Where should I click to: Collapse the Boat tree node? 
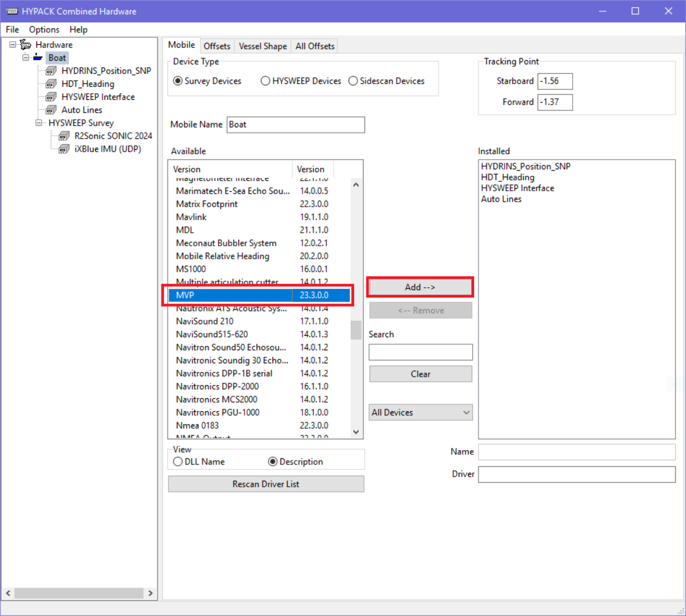point(26,58)
